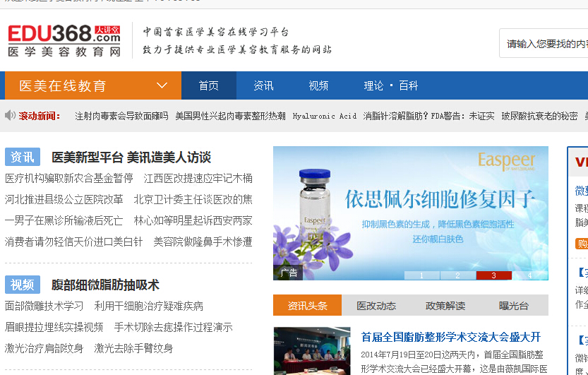
Task: Focus the 请输入您要找的内容 search field
Action: (544, 44)
